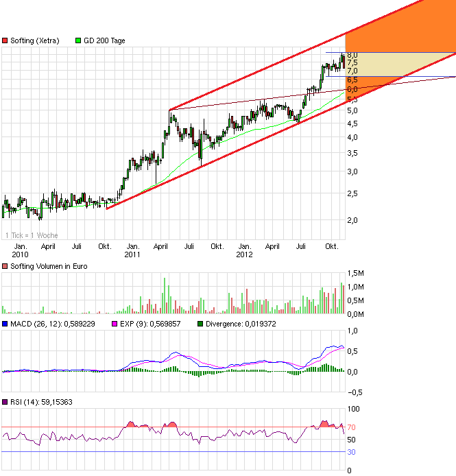The height and width of the screenshot is (476, 456).
Task: Click price axis value 2,5
Action: [352, 193]
